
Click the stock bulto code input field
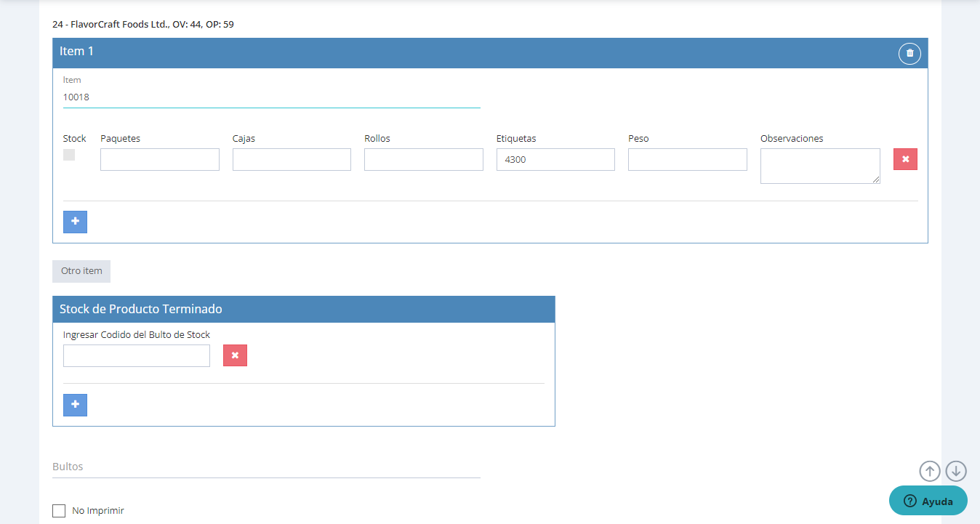(137, 356)
